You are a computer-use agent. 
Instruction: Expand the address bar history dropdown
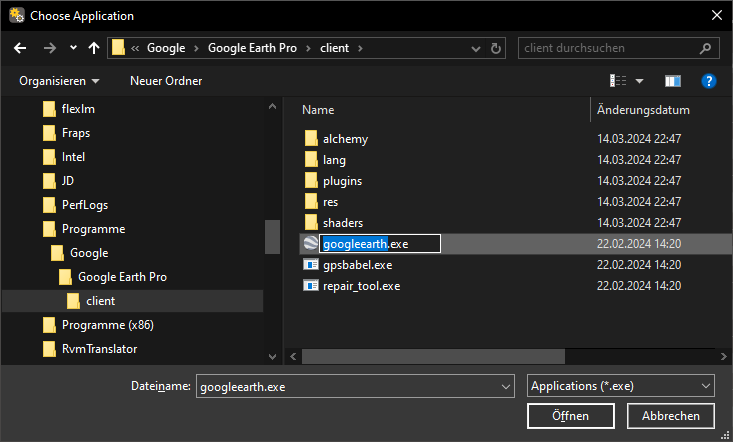click(475, 49)
